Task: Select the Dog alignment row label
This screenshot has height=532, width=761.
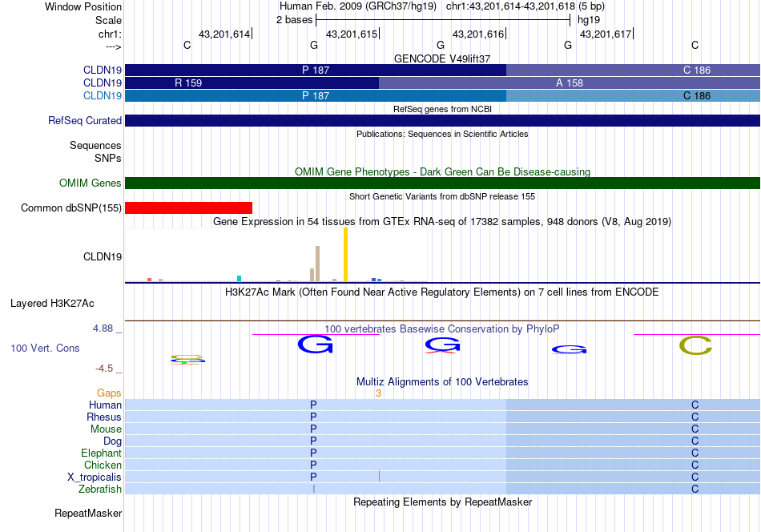Action: coord(112,441)
